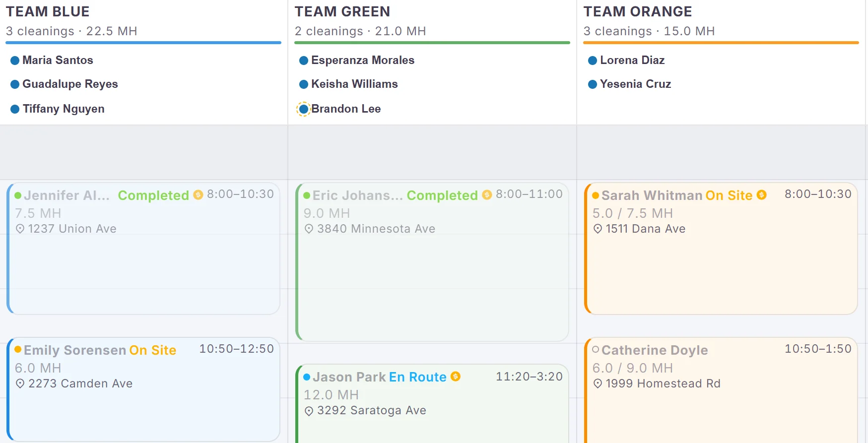Select team member Guadalupe Reyes
The image size is (868, 443).
tap(70, 84)
